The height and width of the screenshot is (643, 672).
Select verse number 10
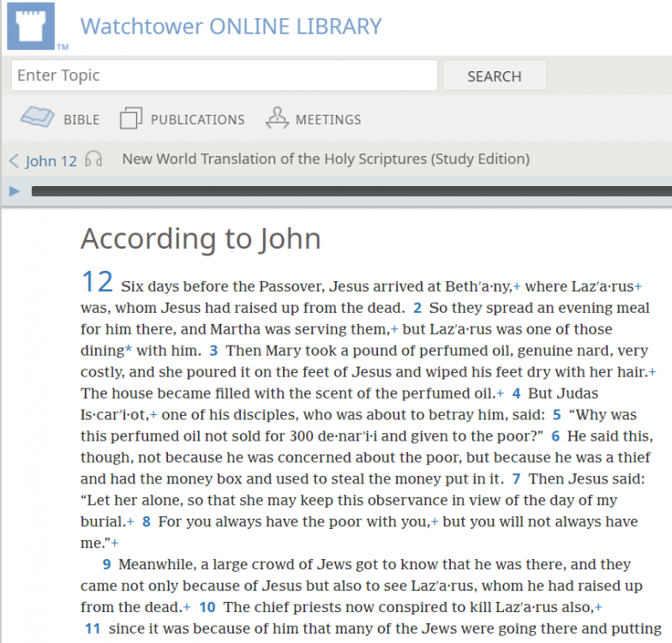[x=207, y=607]
